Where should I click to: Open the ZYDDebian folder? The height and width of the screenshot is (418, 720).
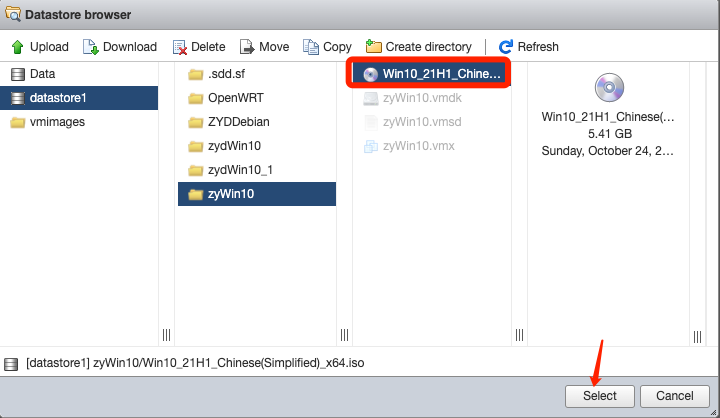257,122
